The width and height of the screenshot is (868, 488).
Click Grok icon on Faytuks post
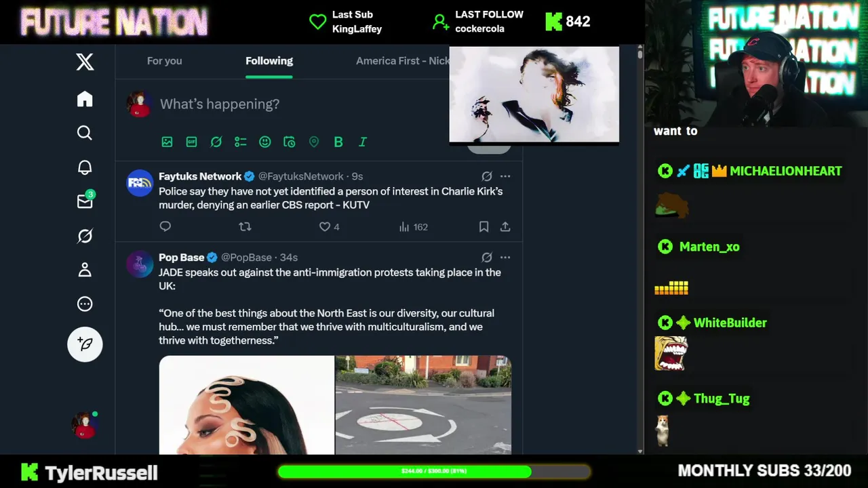[487, 176]
